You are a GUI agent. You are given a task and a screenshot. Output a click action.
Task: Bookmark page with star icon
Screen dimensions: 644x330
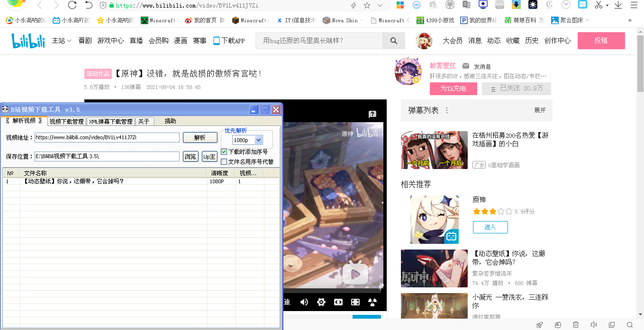pyautogui.click(x=367, y=5)
